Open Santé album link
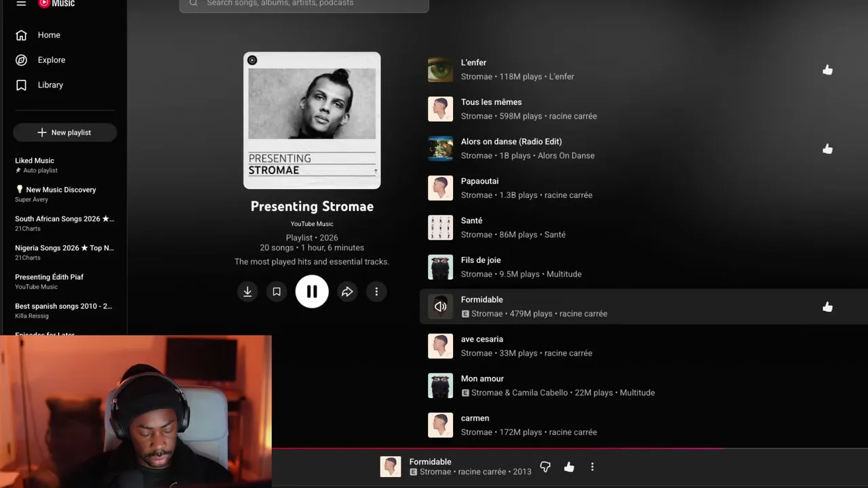 coord(555,235)
